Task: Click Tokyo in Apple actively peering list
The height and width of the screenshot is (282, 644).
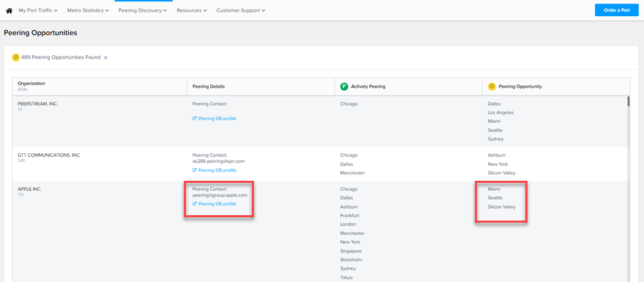Action: 347,277
